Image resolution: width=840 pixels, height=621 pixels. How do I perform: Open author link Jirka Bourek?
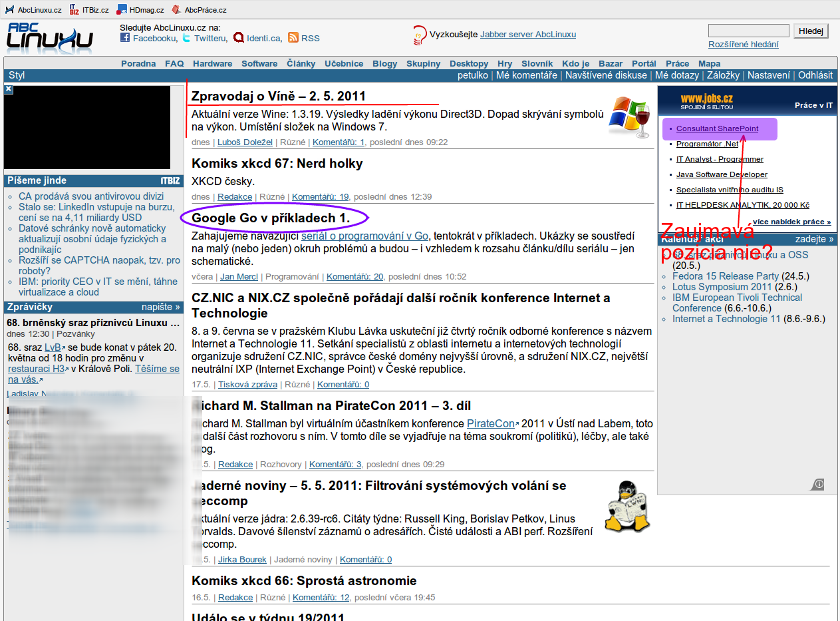pos(242,560)
